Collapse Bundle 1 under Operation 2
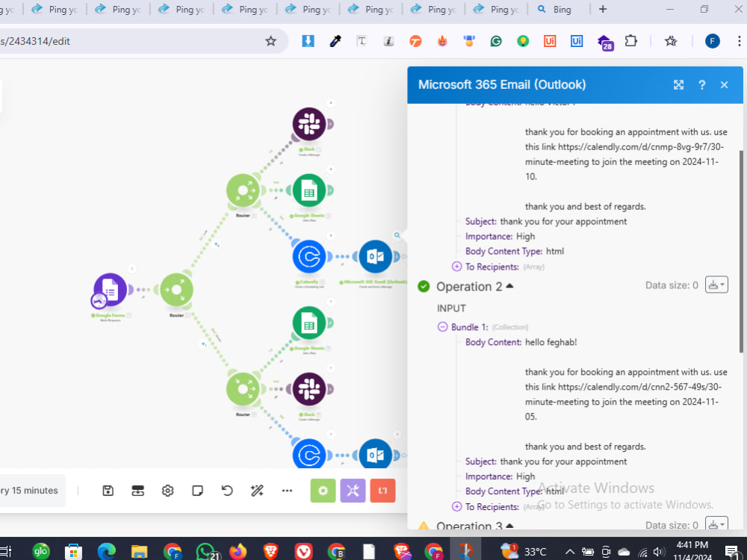 tap(442, 327)
